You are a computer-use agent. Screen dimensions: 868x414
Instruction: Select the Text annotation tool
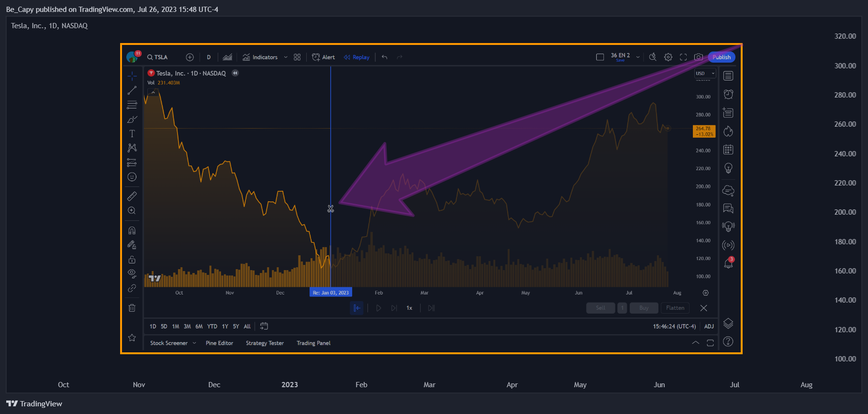(x=132, y=133)
